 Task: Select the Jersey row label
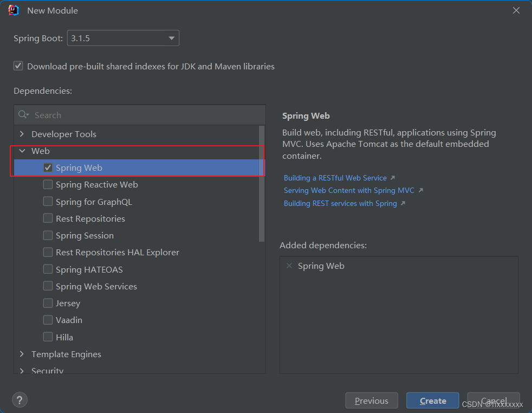68,303
